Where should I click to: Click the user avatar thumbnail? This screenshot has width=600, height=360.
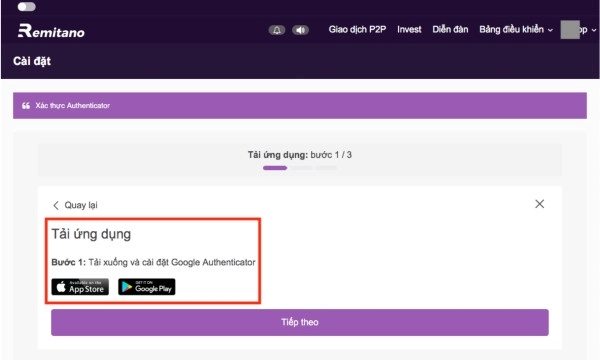pos(570,30)
